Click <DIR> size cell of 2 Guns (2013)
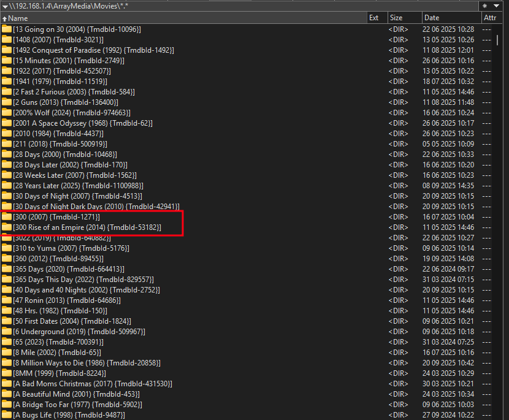Screen dimensions: 509x420 pos(398,102)
